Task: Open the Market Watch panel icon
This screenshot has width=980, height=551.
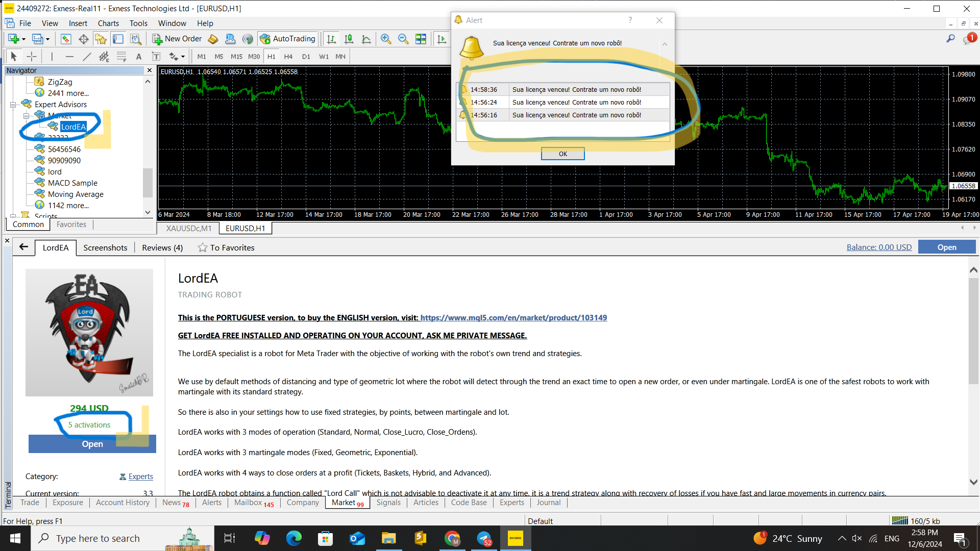Action: [x=66, y=39]
